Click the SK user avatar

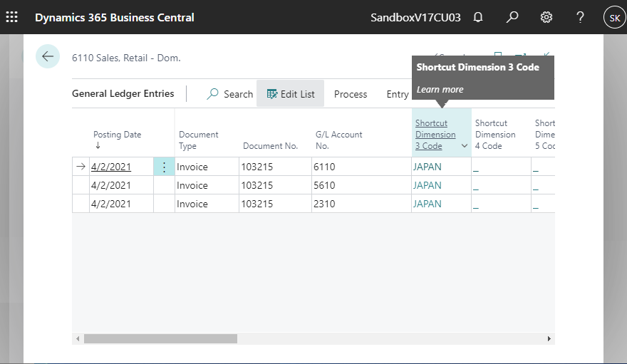pos(613,17)
